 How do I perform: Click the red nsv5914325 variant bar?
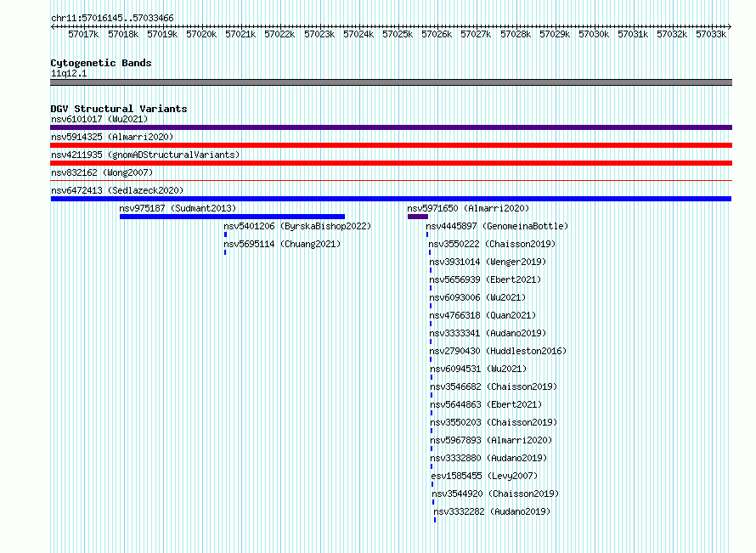click(391, 145)
